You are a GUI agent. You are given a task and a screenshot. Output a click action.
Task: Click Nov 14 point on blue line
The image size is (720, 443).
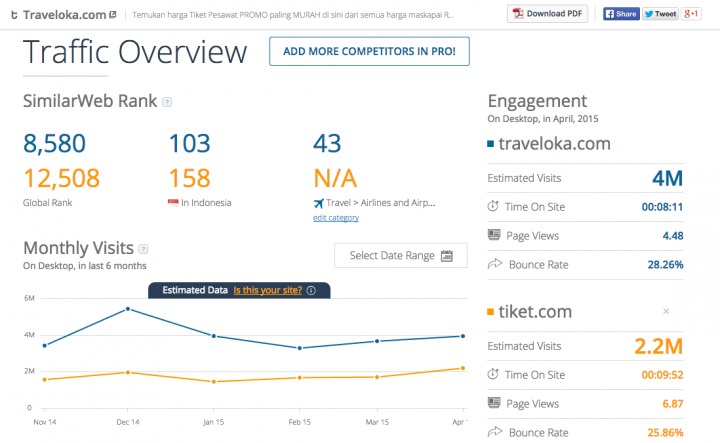45,345
